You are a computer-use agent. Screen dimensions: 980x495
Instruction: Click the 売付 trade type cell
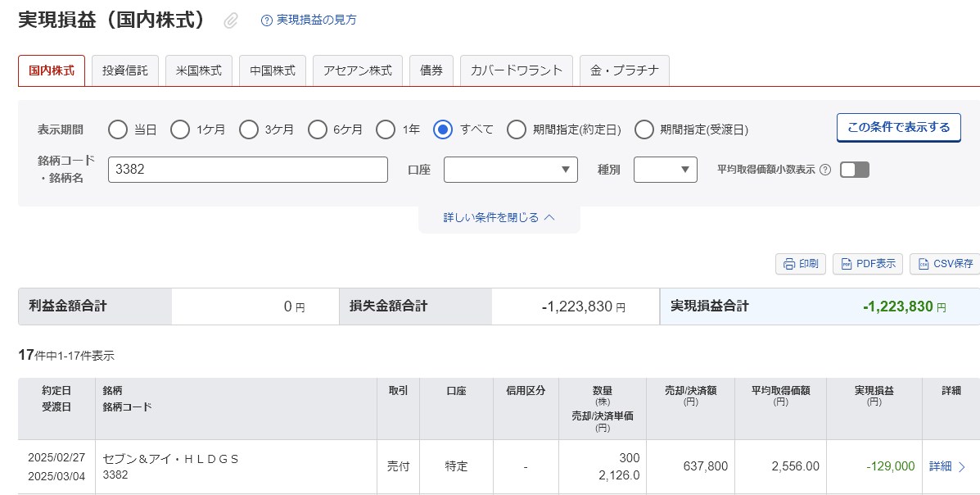(x=399, y=466)
